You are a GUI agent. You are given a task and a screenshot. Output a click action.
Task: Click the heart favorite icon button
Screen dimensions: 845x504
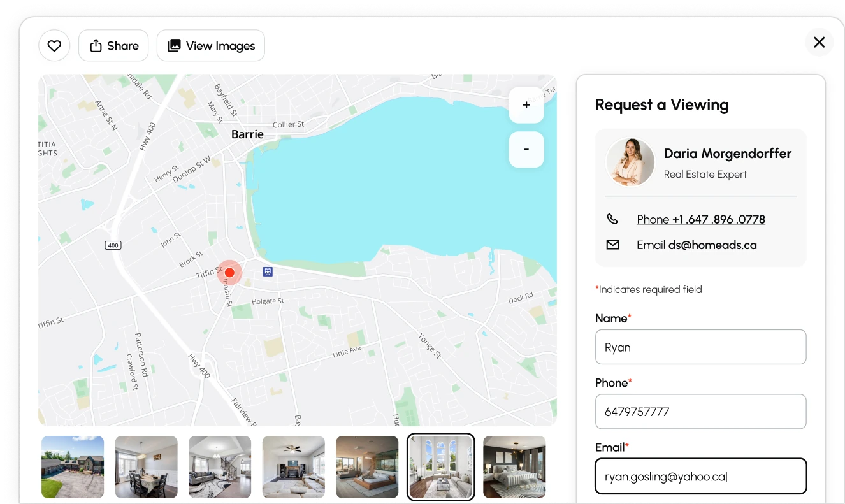tap(54, 45)
